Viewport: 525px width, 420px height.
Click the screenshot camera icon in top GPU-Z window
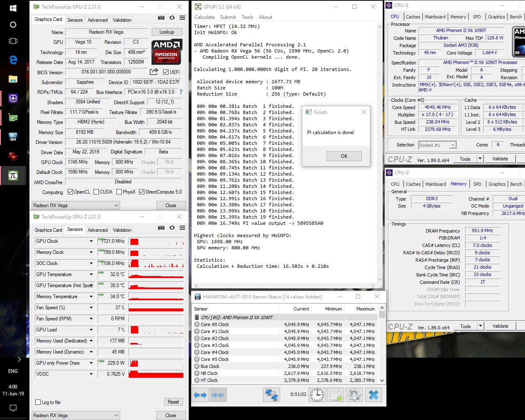pyautogui.click(x=161, y=18)
